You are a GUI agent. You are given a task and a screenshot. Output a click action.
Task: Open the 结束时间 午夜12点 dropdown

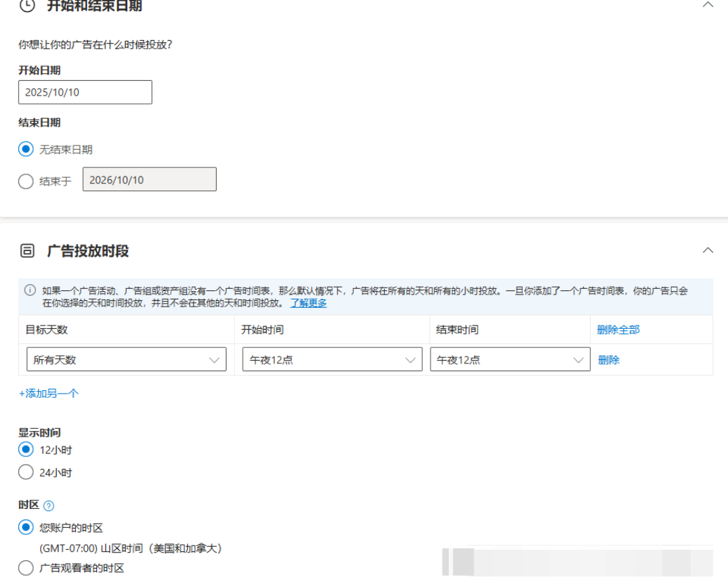click(510, 359)
